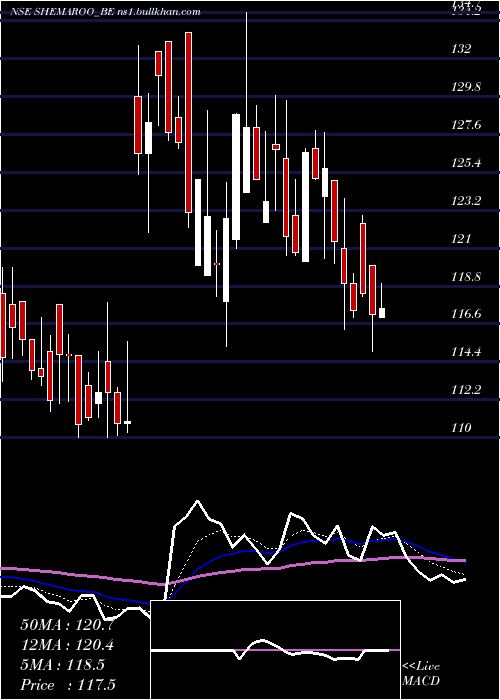The image size is (500, 700).
Task: Click the <<Live MACD label
Action: 421,673
